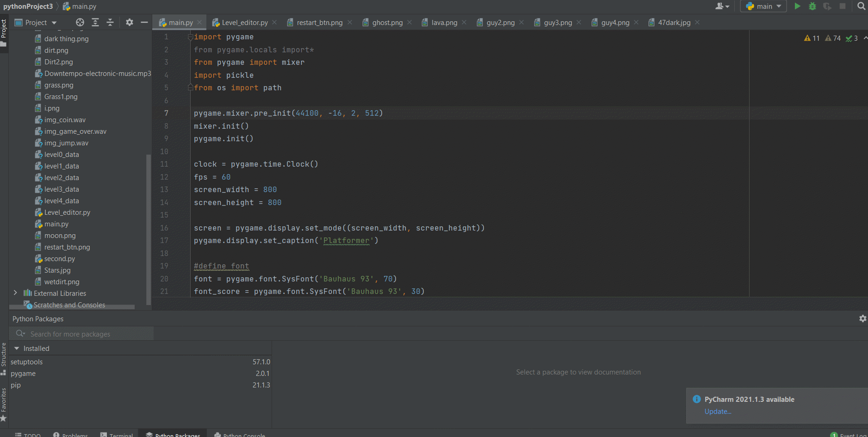
Task: Select Stars.jpg in project tree
Action: click(57, 270)
